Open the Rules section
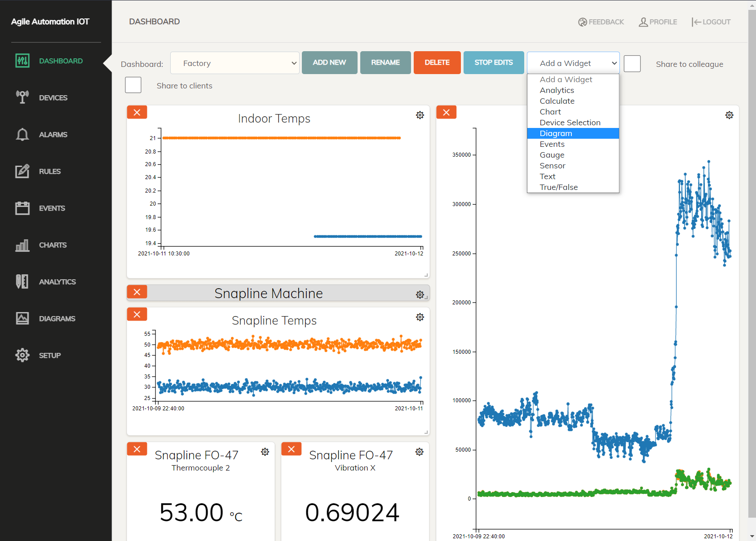Viewport: 756px width, 541px height. (49, 171)
